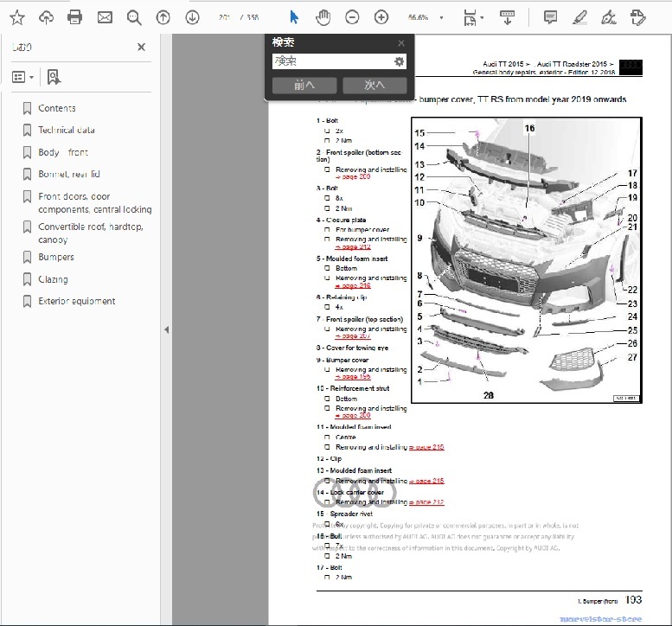Send file by email envelope icon
Viewport: 672px width, 626px height.
[x=105, y=17]
